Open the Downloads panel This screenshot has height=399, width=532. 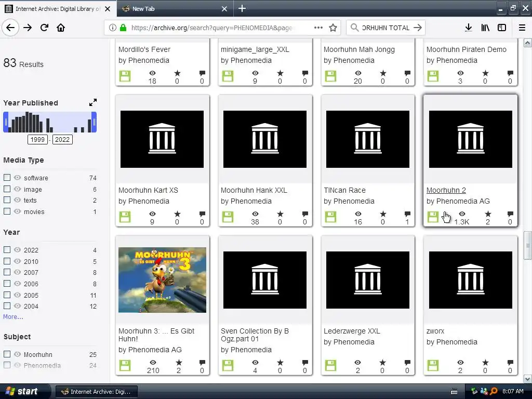tap(469, 28)
